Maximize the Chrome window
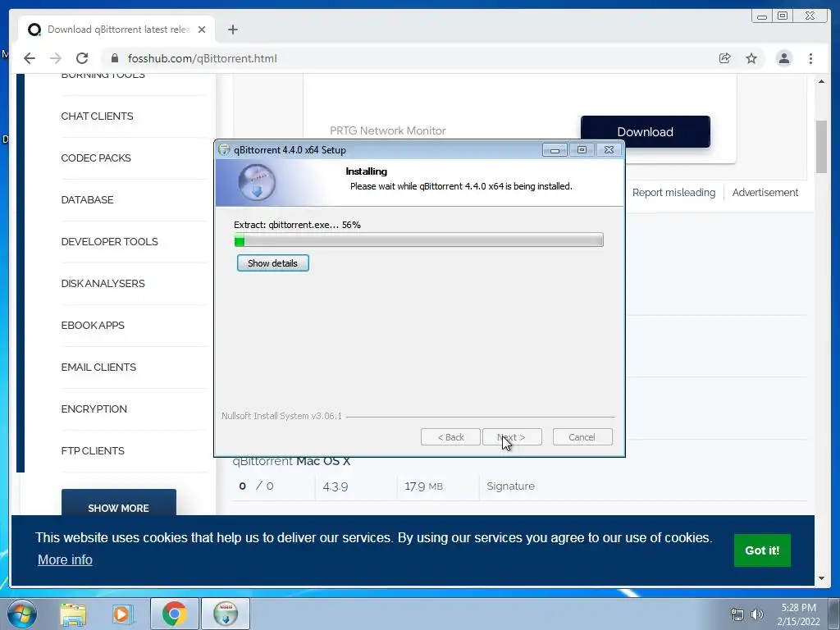The height and width of the screenshot is (630, 840). point(783,16)
